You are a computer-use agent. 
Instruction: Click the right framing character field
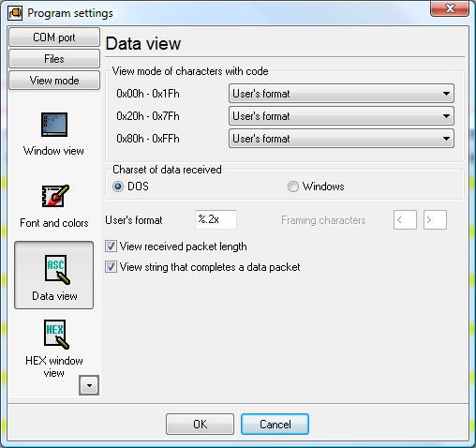click(x=435, y=220)
